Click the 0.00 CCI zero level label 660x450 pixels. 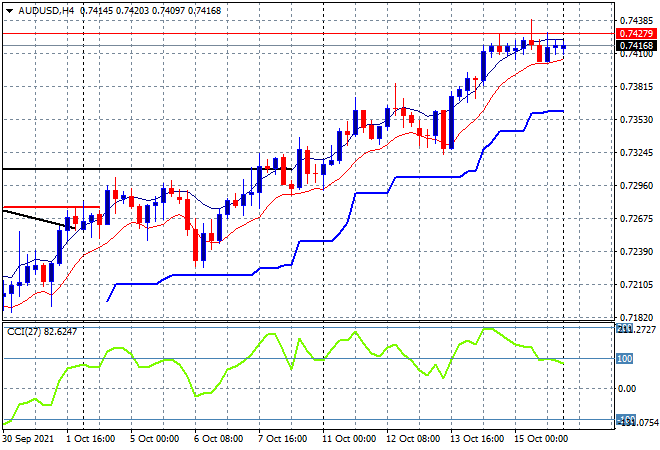628,388
